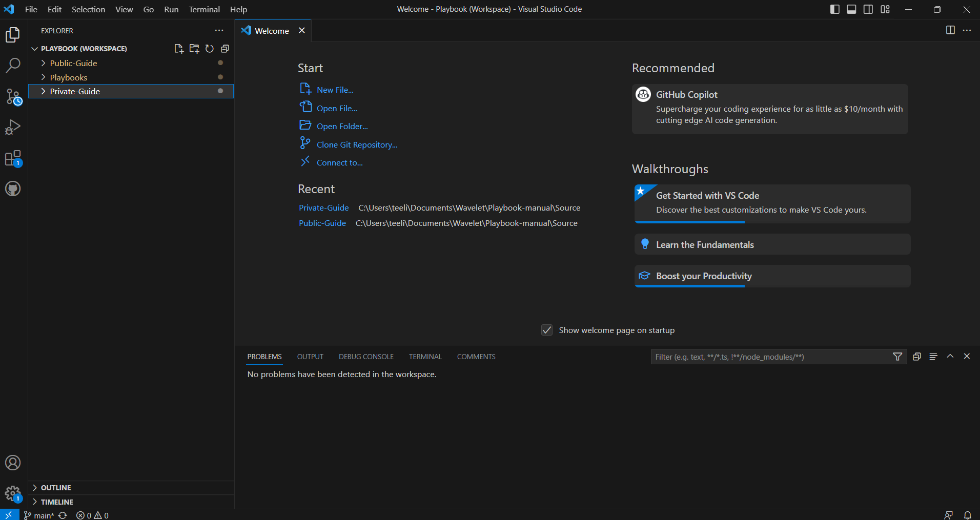This screenshot has width=980, height=520.
Task: Toggle the bottom panel visibility
Action: [851, 9]
